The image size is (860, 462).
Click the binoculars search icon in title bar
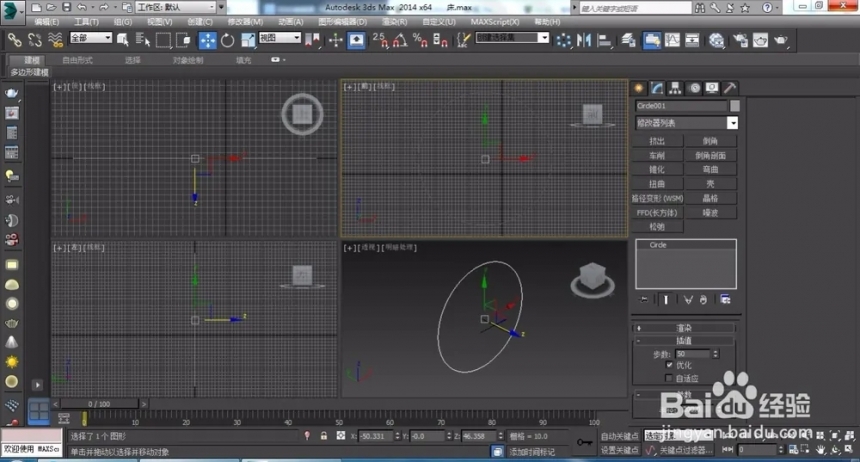(700, 7)
